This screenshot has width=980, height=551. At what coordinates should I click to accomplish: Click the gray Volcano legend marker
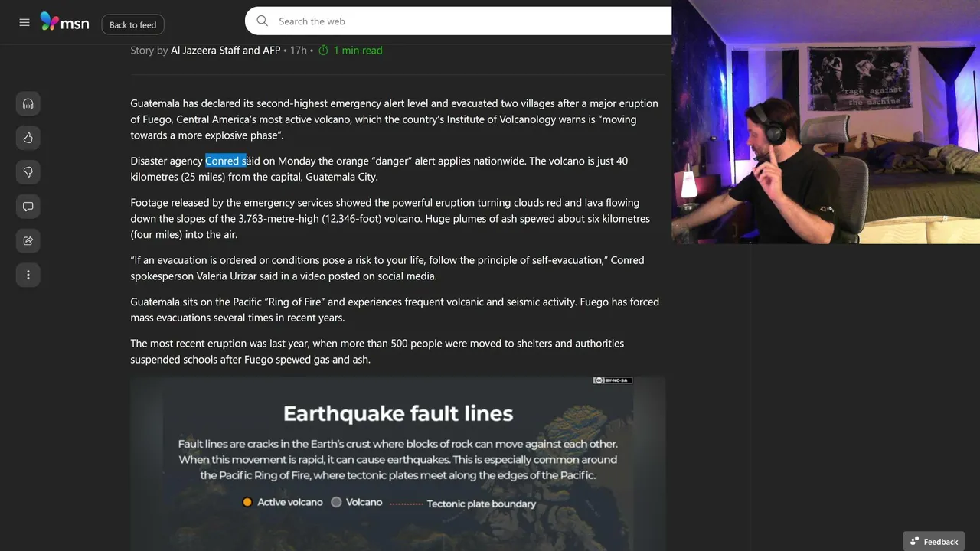click(336, 502)
